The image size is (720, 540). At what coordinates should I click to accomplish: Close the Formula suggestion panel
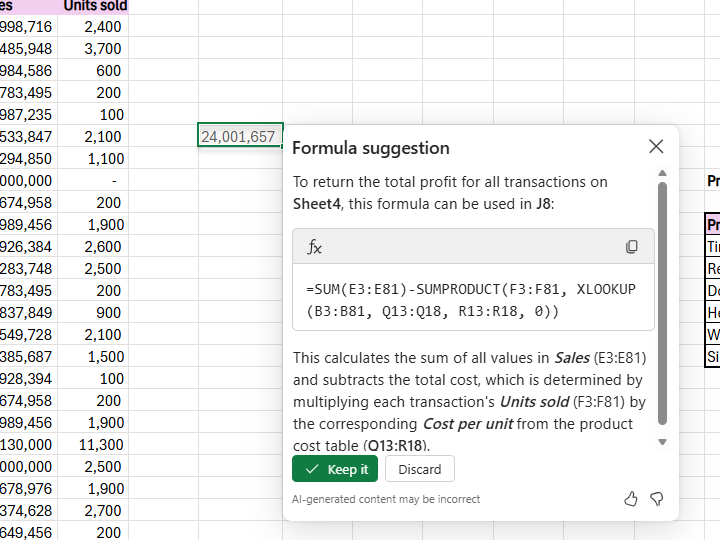click(656, 147)
